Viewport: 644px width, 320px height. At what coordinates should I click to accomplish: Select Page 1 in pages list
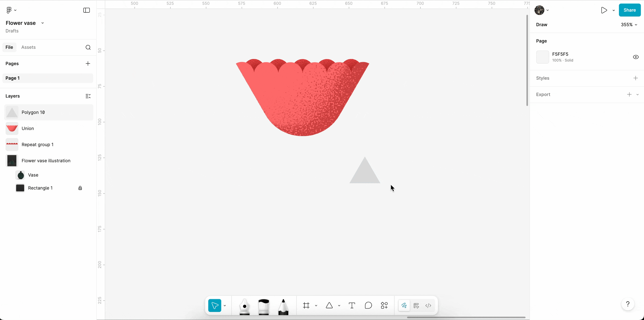point(47,78)
